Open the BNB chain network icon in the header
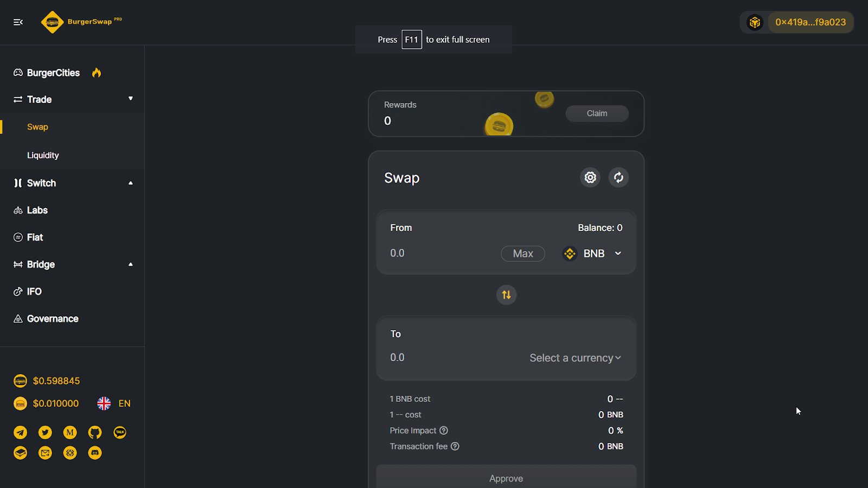Image resolution: width=868 pixels, height=488 pixels. [755, 22]
